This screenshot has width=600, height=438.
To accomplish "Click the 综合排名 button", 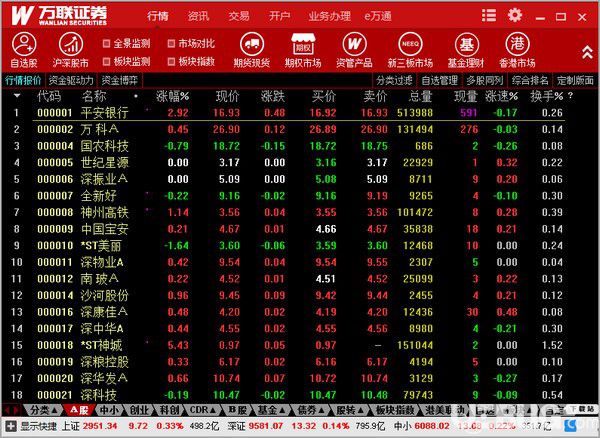I will [x=530, y=80].
